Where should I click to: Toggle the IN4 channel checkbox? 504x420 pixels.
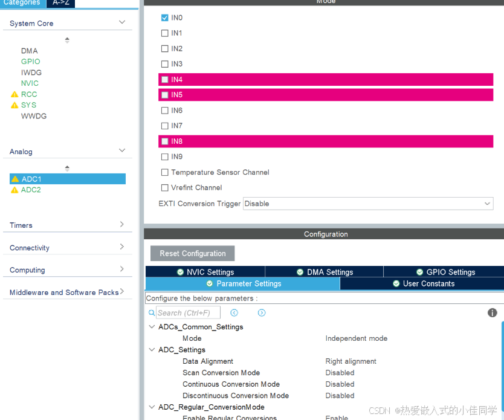coord(164,79)
